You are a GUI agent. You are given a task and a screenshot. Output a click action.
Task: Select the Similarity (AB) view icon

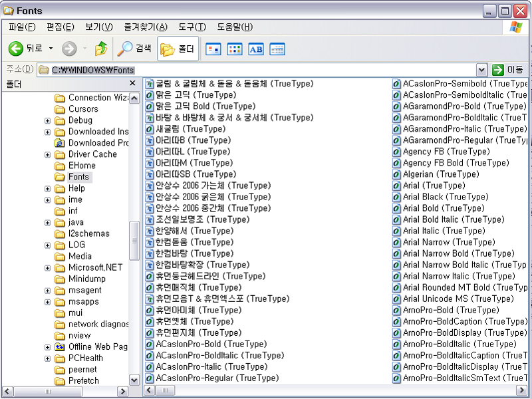[256, 49]
